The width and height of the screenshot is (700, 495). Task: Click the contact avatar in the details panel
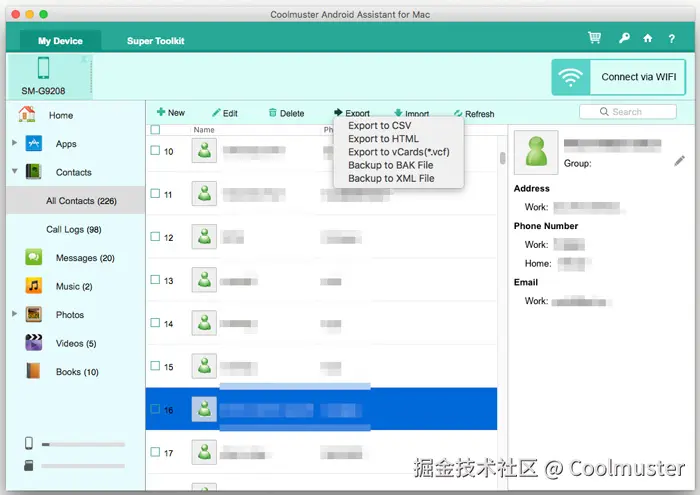tap(536, 152)
